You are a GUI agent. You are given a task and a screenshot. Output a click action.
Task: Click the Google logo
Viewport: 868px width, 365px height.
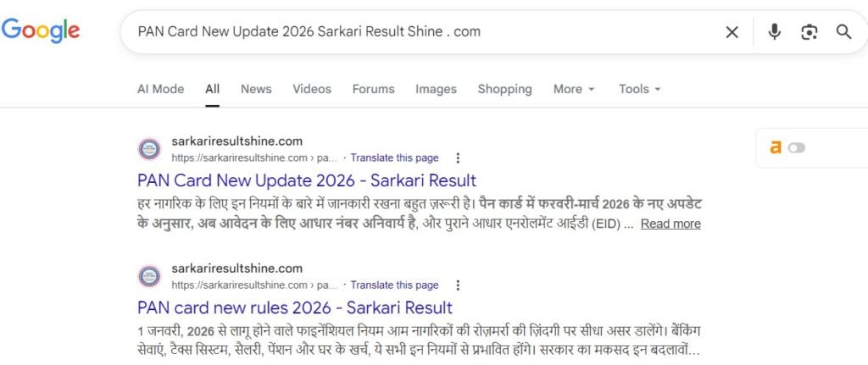[x=41, y=30]
